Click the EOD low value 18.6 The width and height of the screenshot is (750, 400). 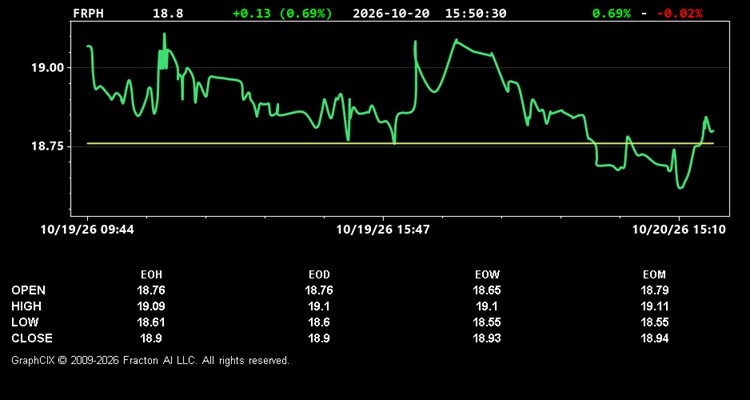(x=319, y=322)
